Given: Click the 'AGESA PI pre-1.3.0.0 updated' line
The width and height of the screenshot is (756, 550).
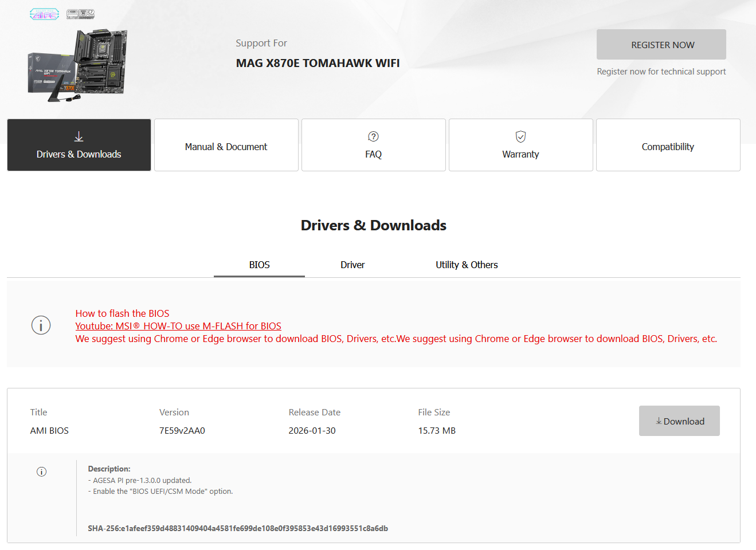Looking at the screenshot, I should [140, 481].
